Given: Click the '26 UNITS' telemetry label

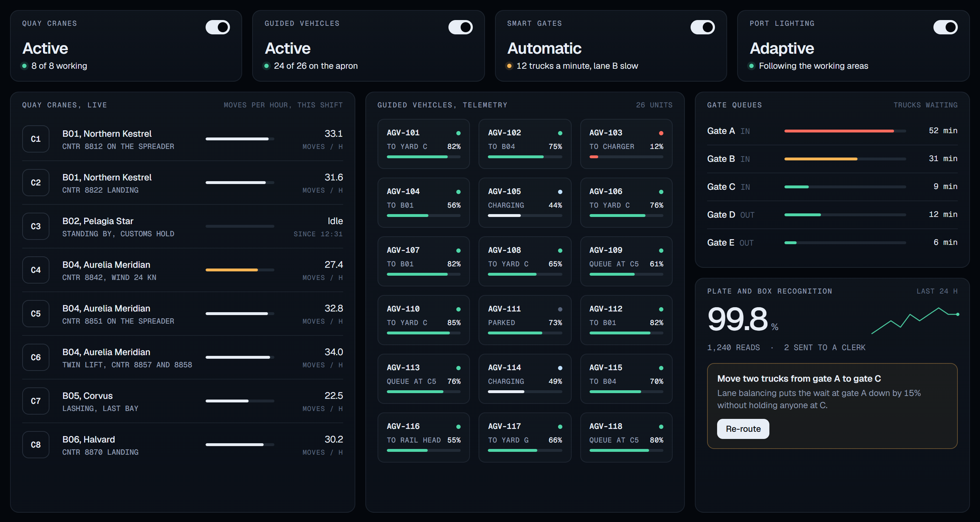Looking at the screenshot, I should [654, 105].
